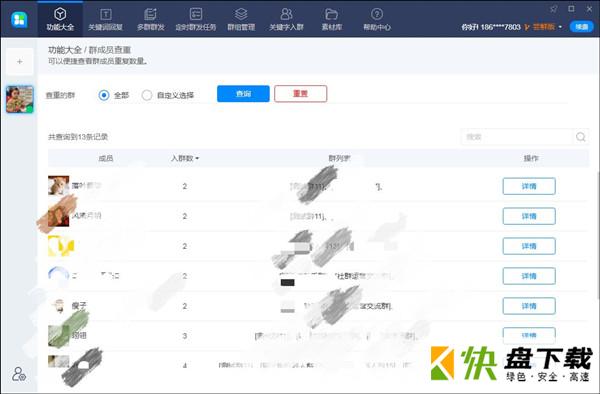Expand the account dropdown arrow beside 尝鲜版
Image resolution: width=600 pixels, height=394 pixels.
pyautogui.click(x=561, y=27)
